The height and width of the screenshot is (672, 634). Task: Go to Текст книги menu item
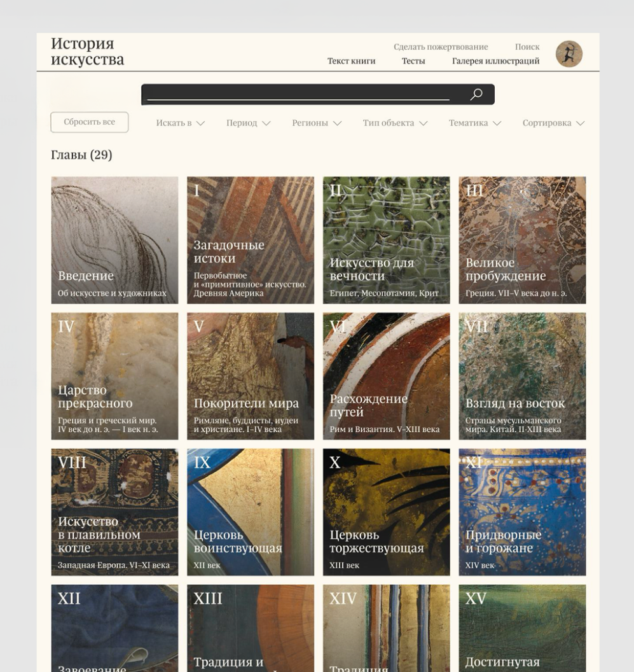[351, 61]
